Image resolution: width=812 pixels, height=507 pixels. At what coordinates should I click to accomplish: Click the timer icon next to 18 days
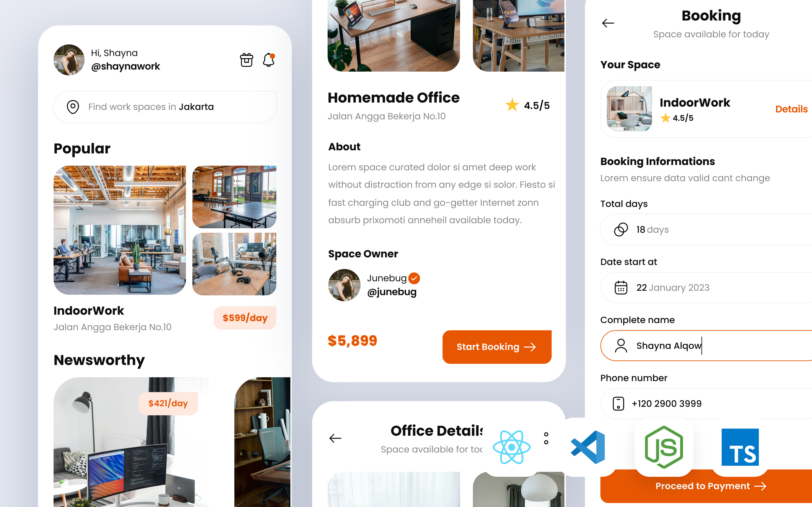pos(621,229)
